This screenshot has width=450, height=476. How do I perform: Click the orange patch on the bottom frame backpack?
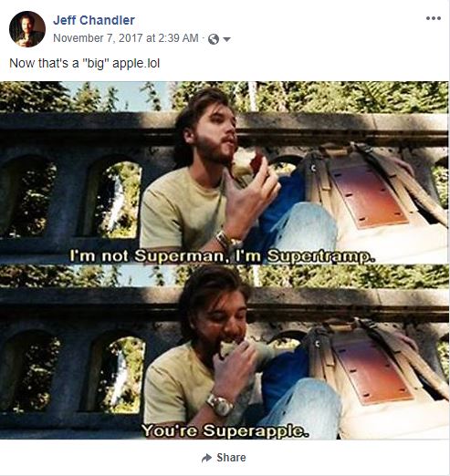[372, 369]
